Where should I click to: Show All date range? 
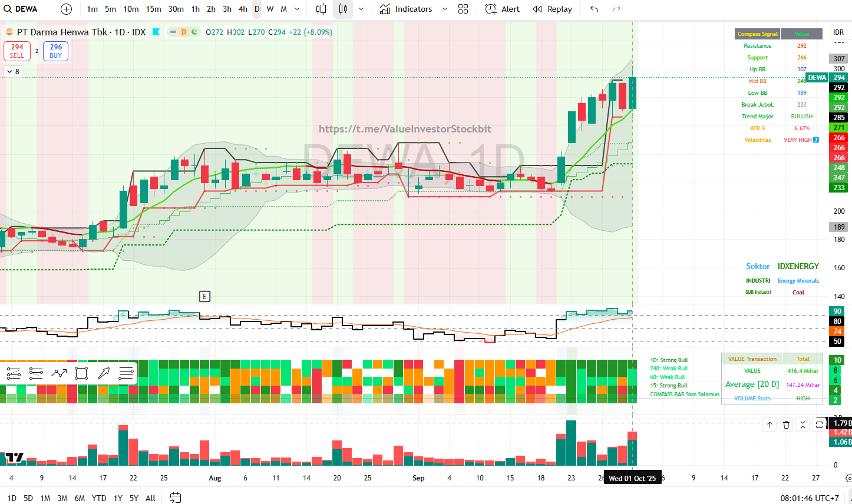(150, 498)
